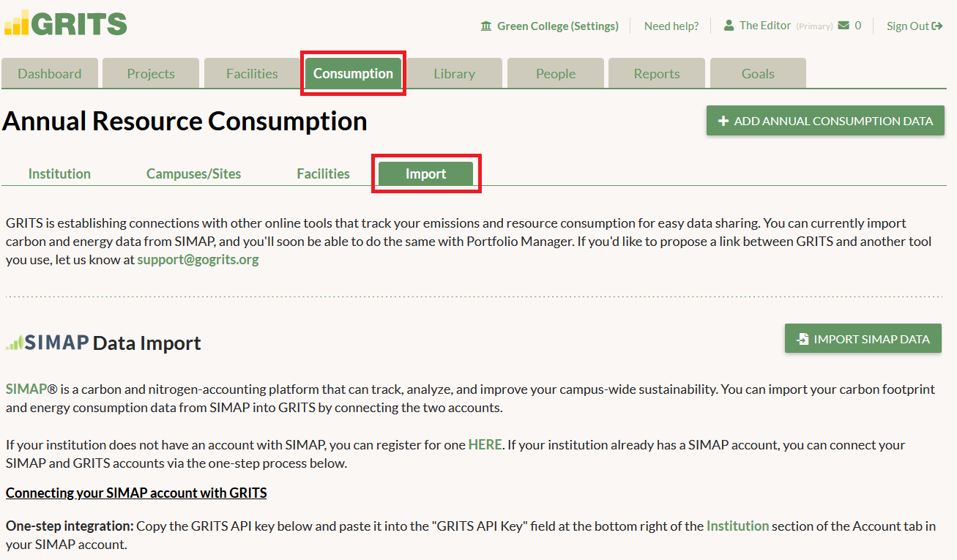Click the '(Primary)' label beside The Editor
This screenshot has width=957, height=560.
(x=814, y=26)
